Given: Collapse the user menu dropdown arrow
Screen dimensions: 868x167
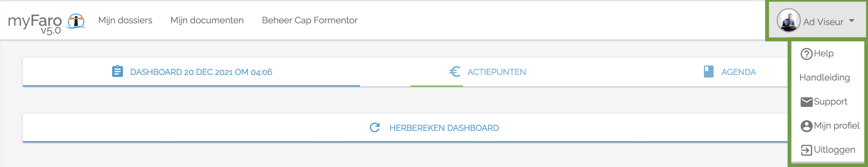Looking at the screenshot, I should pos(851,21).
